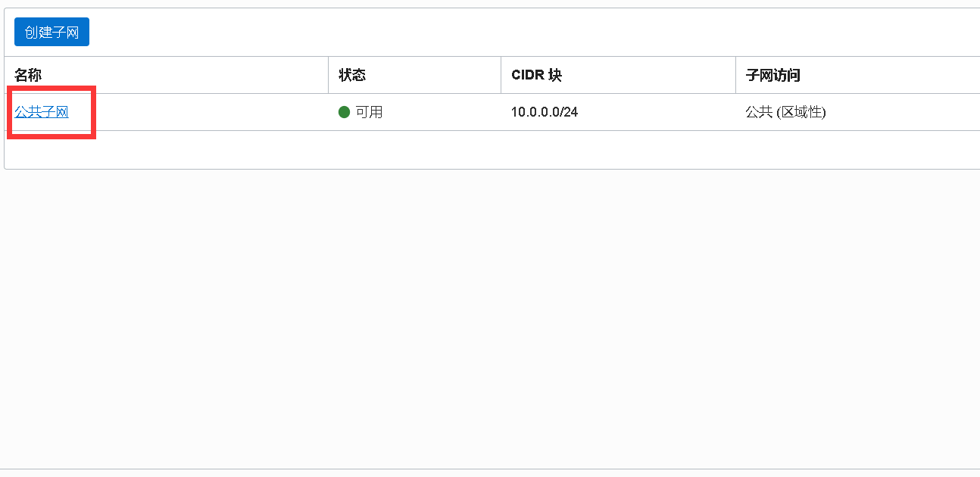The width and height of the screenshot is (980, 477).
Task: Click the 子网访问 column header
Action: point(765,75)
